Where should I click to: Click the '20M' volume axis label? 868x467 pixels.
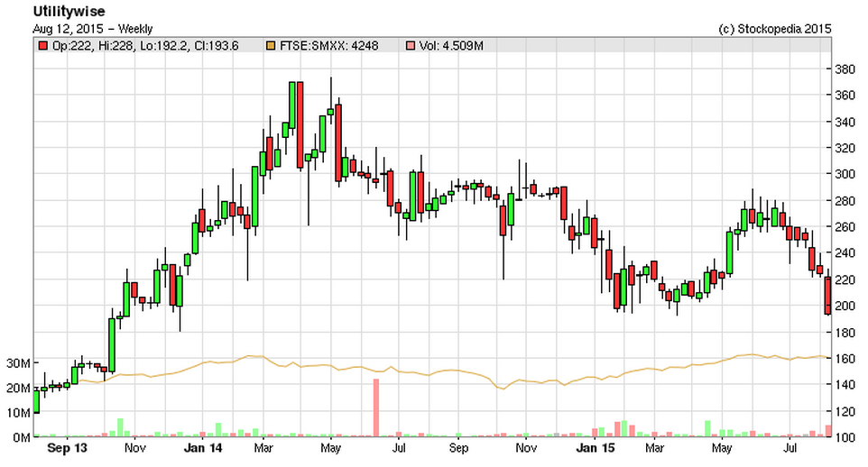[18, 389]
